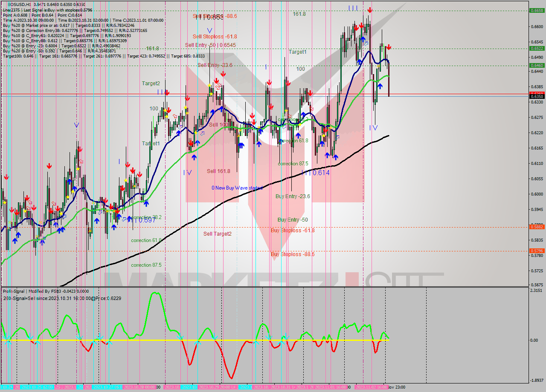Click the 0.5725 price scale value
546x392 pixels.
(536, 271)
